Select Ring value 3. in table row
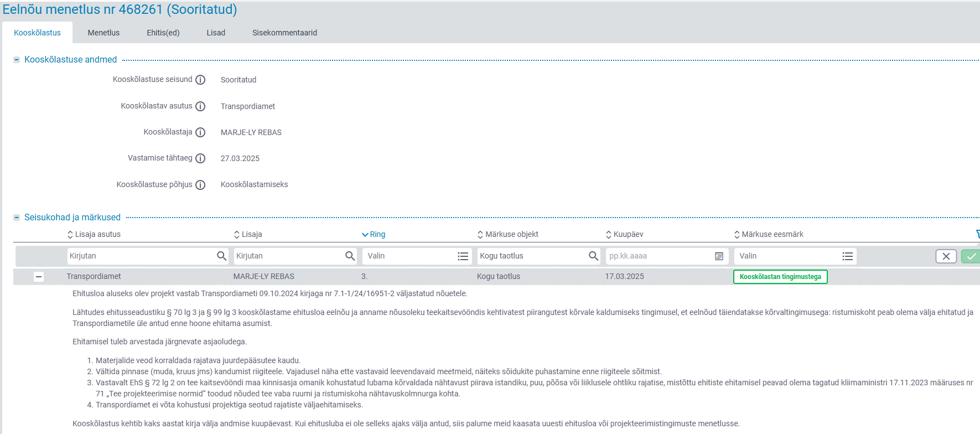This screenshot has height=434, width=980. pyautogui.click(x=364, y=276)
